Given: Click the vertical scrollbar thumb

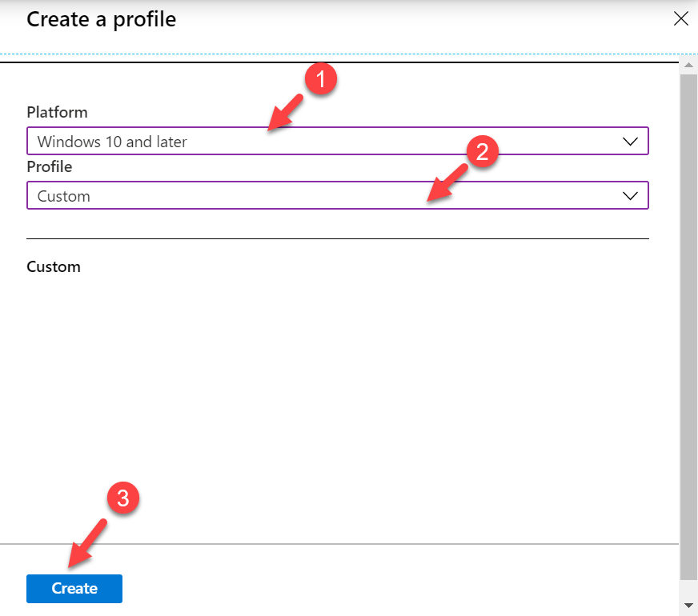Looking at the screenshot, I should point(688,327).
